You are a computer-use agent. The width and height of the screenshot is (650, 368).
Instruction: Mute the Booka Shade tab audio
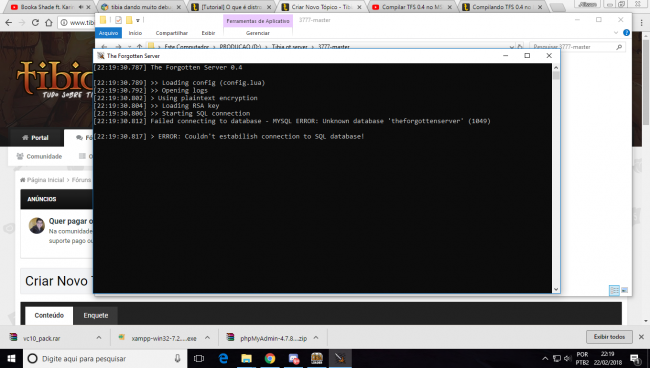click(x=81, y=7)
